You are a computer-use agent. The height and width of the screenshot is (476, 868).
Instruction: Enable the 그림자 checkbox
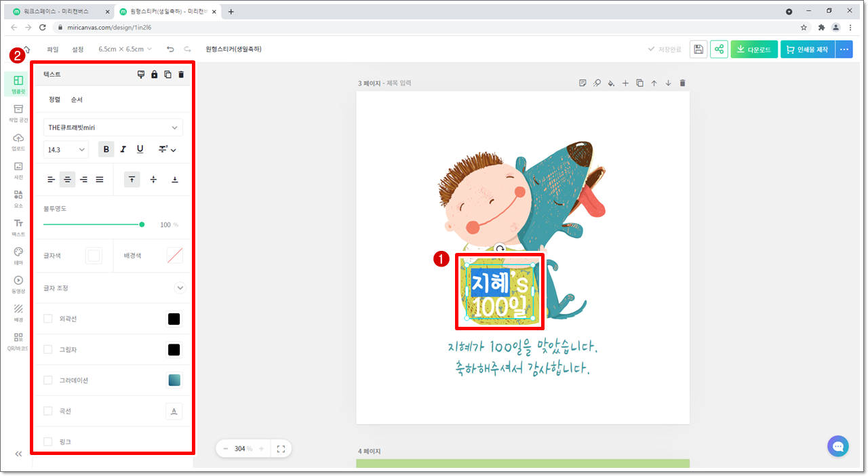point(48,349)
